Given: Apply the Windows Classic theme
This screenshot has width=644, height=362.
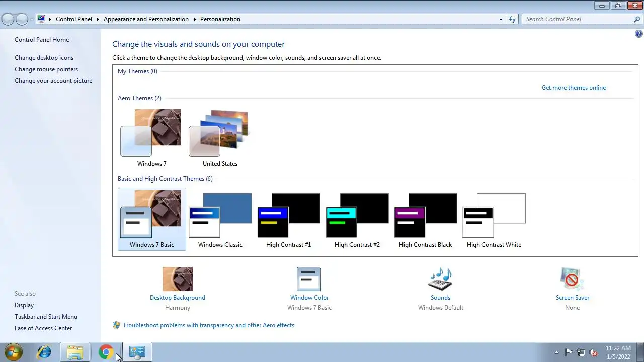Looking at the screenshot, I should click(220, 219).
